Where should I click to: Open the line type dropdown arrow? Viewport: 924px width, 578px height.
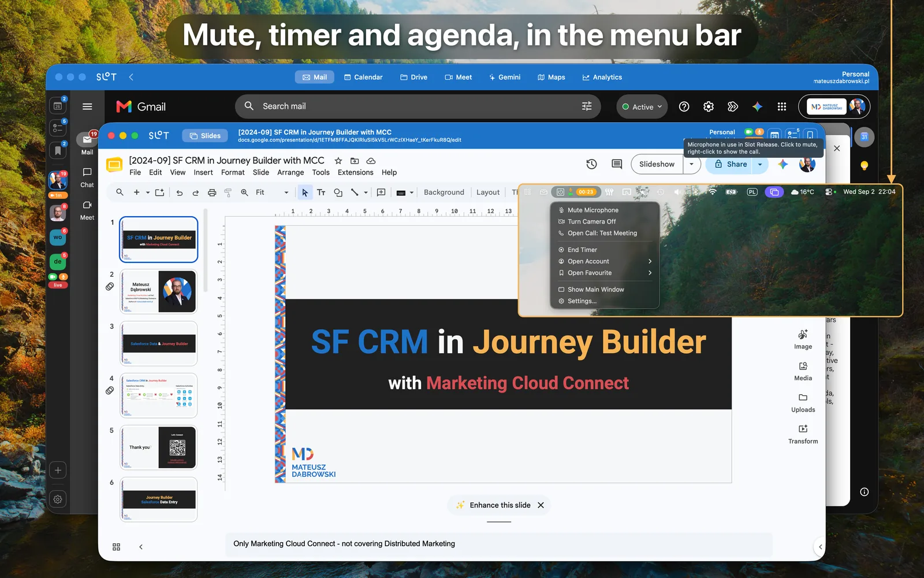[x=366, y=192]
